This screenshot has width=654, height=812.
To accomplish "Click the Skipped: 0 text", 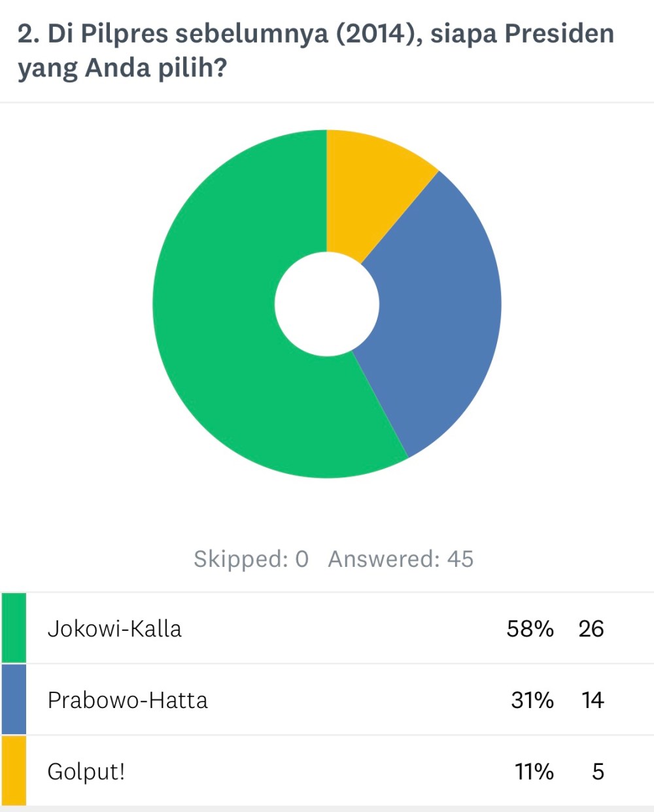I will (x=250, y=559).
